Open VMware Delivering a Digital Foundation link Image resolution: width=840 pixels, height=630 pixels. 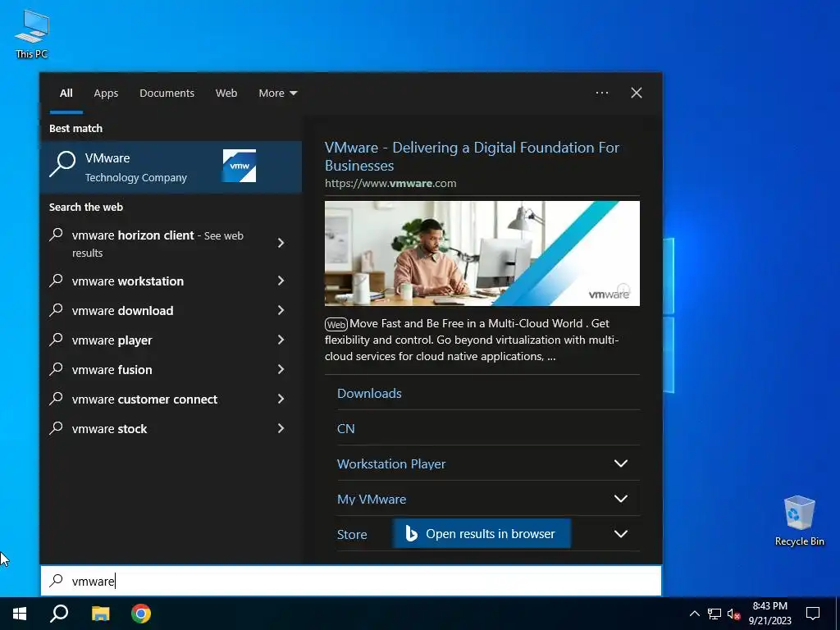point(472,156)
